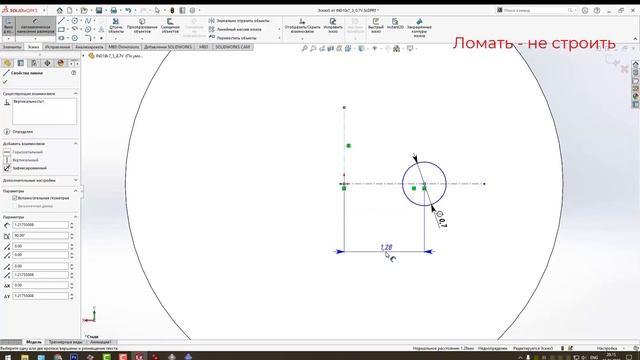
Task: Switch to the Sketch ribbon tab
Action: (x=33, y=47)
